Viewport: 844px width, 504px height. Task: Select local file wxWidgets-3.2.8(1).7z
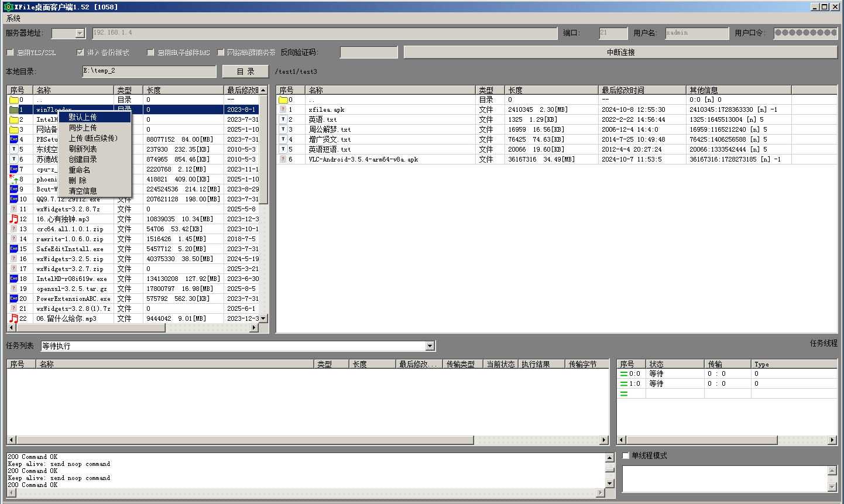point(73,308)
